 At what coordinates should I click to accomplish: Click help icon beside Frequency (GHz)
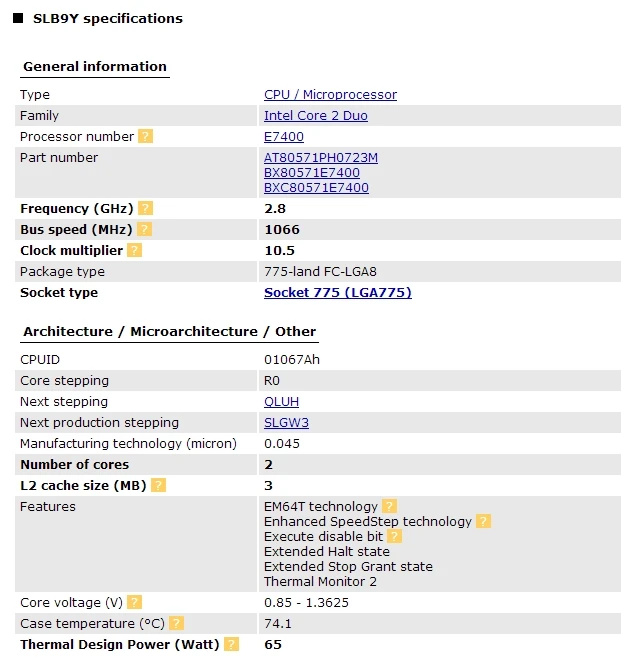click(x=146, y=208)
